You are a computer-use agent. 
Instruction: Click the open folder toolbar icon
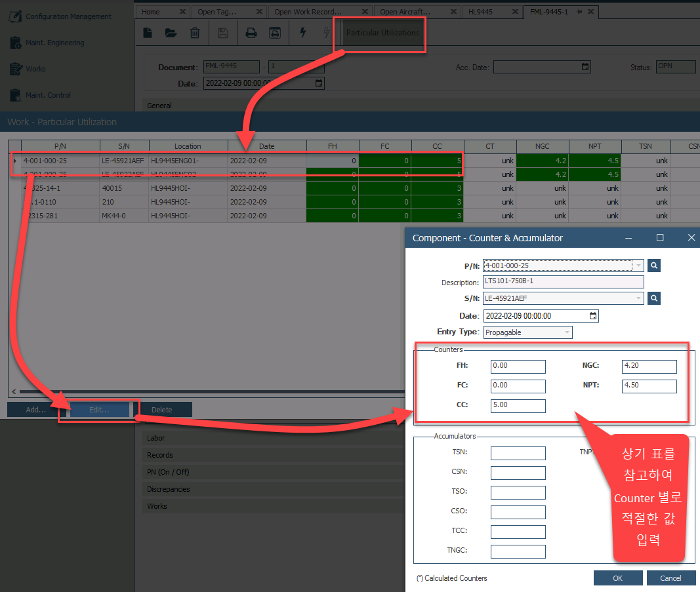point(171,33)
